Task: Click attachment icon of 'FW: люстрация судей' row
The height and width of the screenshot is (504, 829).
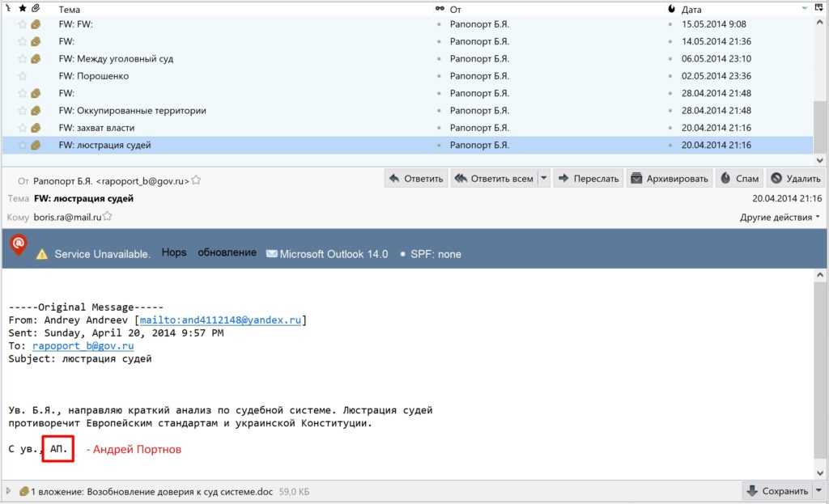Action: click(x=36, y=145)
